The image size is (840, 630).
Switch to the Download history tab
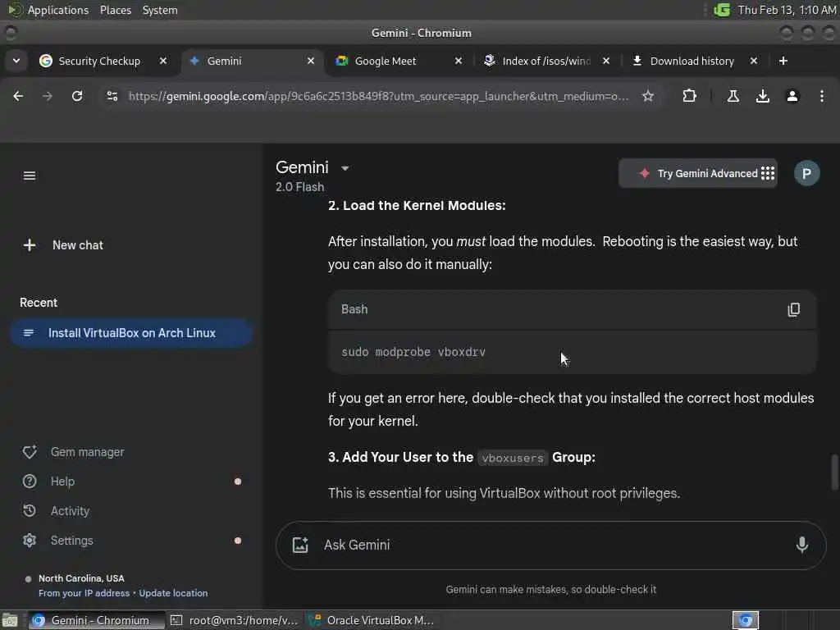pyautogui.click(x=692, y=61)
